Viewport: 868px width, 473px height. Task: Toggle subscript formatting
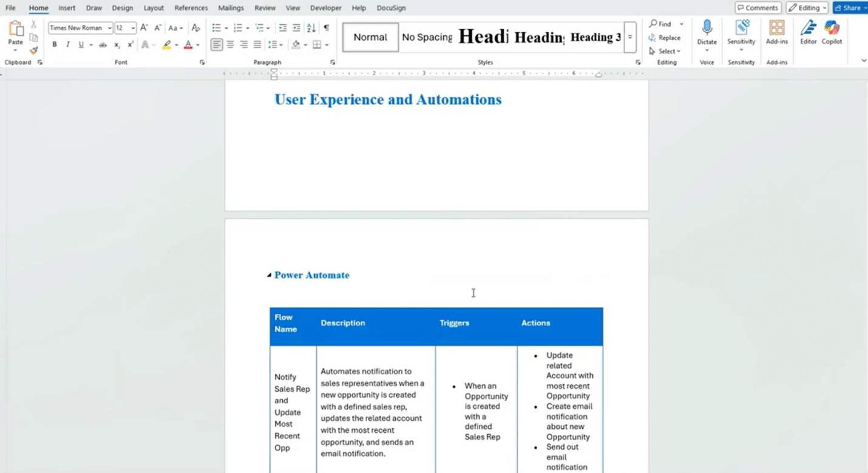coord(117,45)
